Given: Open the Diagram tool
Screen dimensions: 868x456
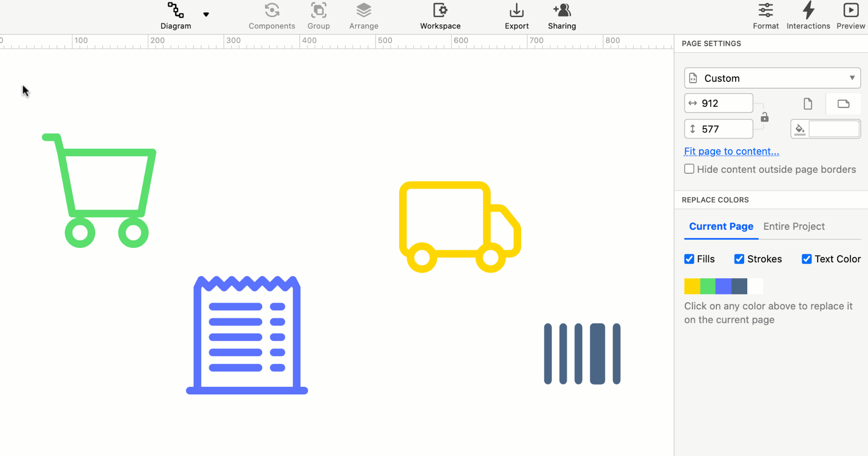Looking at the screenshot, I should [x=175, y=16].
